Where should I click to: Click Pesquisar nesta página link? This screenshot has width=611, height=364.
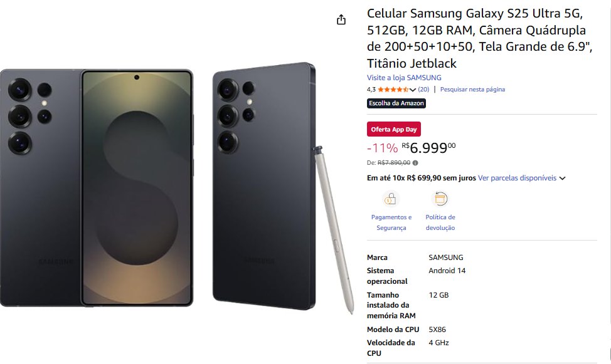tap(472, 90)
